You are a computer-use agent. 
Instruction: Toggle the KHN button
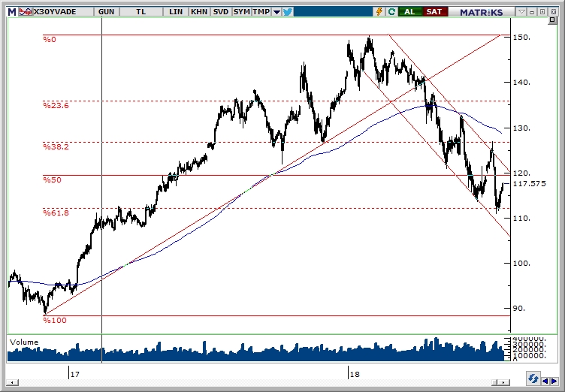(x=199, y=12)
